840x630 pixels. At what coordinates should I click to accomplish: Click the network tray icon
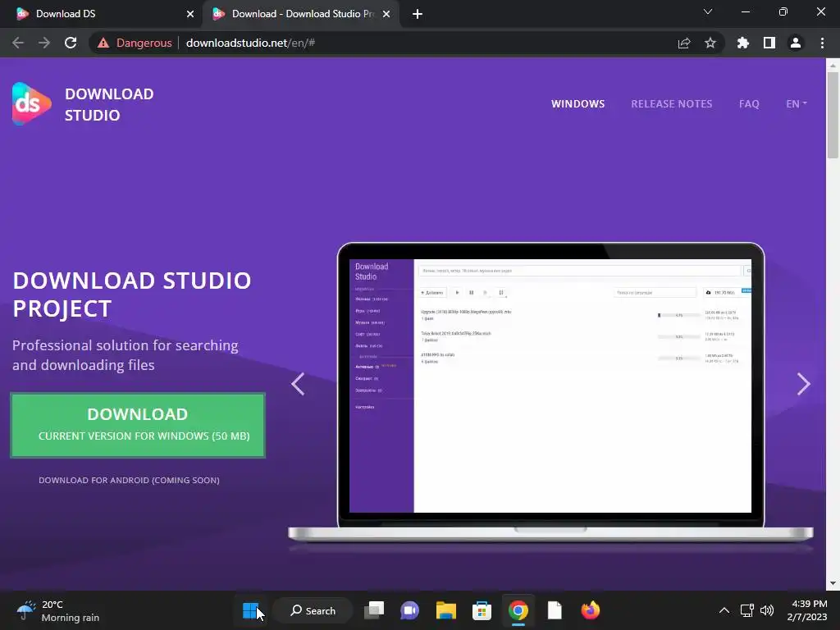pyautogui.click(x=746, y=610)
